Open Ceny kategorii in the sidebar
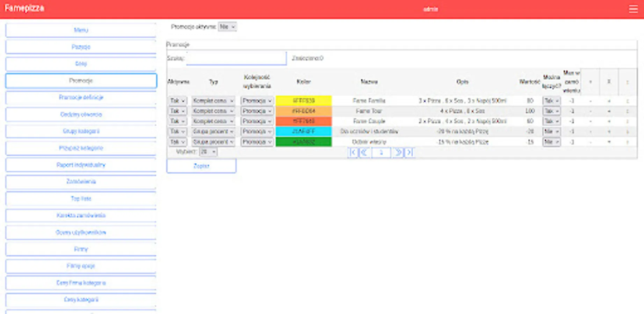 point(81,300)
